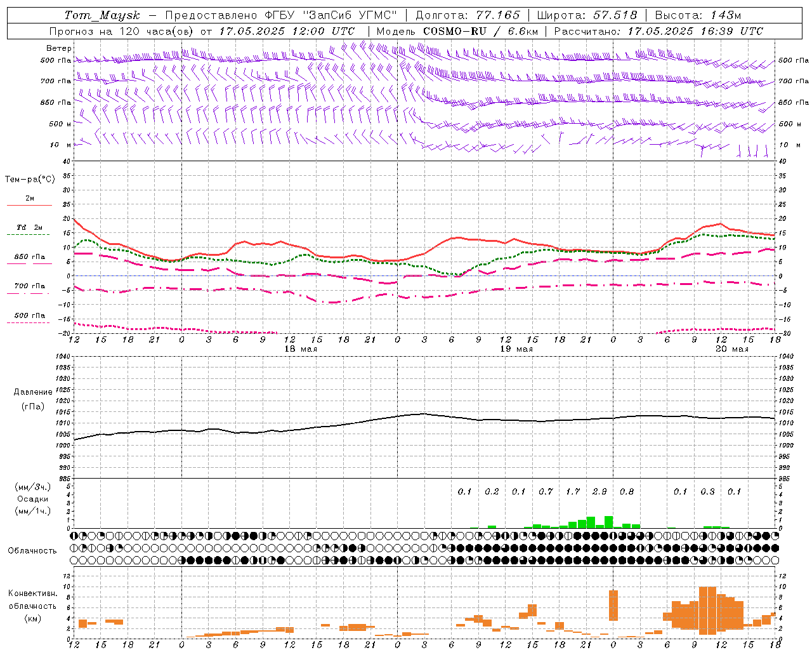Click the 0.3 precipitation total value
Screen dimensions: 812x650
pos(707,491)
